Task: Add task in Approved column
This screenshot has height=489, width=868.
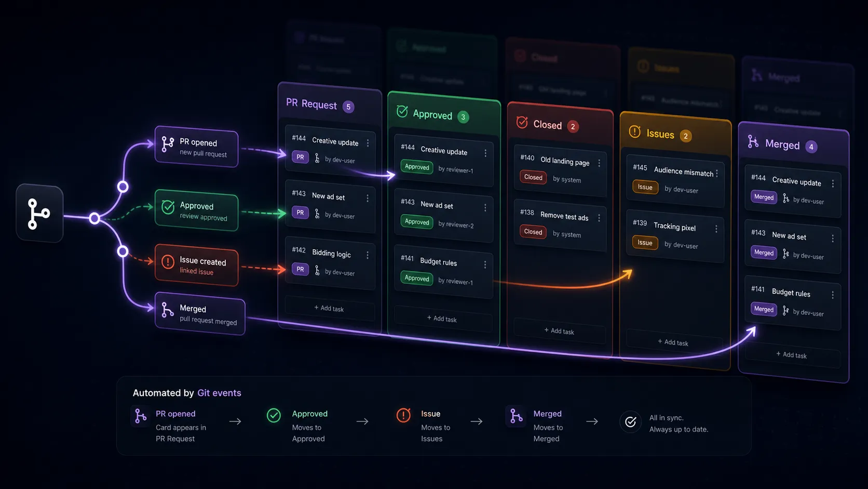Action: point(442,319)
